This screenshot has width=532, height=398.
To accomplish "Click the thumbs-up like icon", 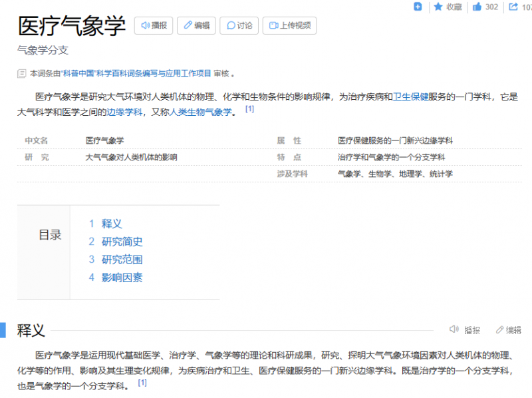I will pyautogui.click(x=477, y=7).
